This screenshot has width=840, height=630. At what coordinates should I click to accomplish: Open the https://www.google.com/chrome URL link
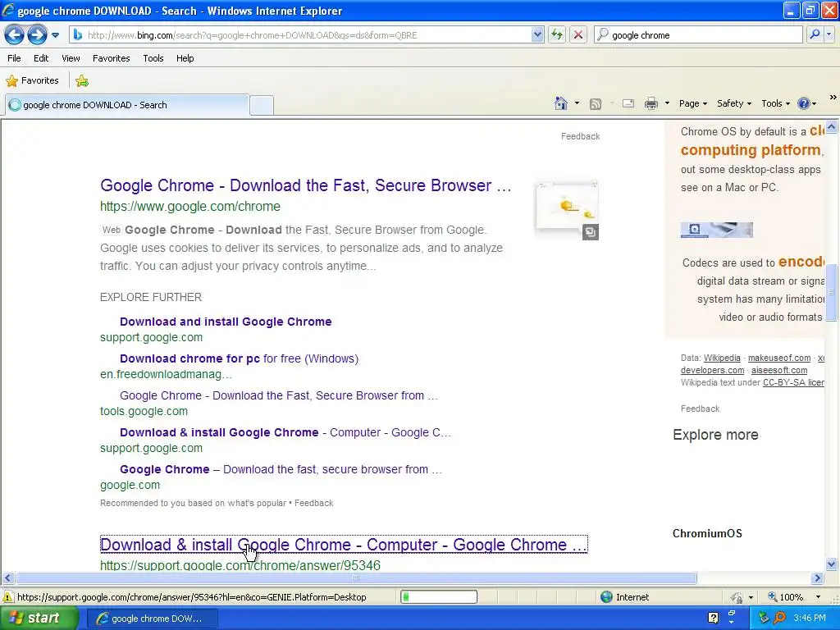click(190, 206)
